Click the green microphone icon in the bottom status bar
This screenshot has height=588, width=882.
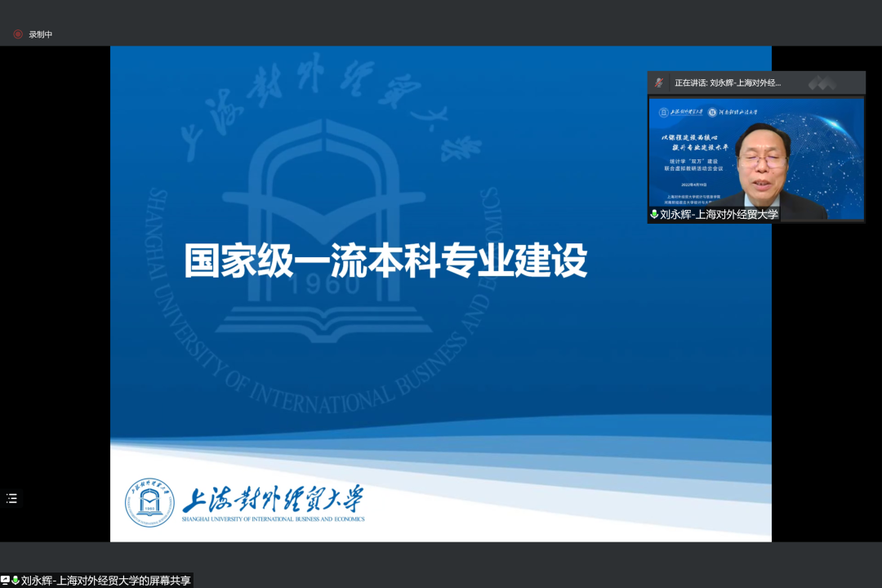click(x=15, y=578)
